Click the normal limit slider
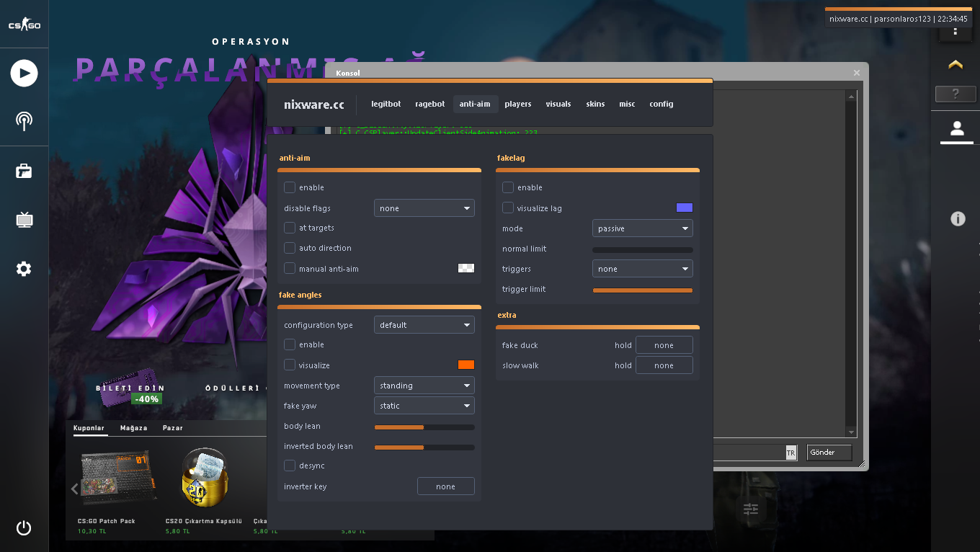The image size is (980, 552). coord(643,249)
